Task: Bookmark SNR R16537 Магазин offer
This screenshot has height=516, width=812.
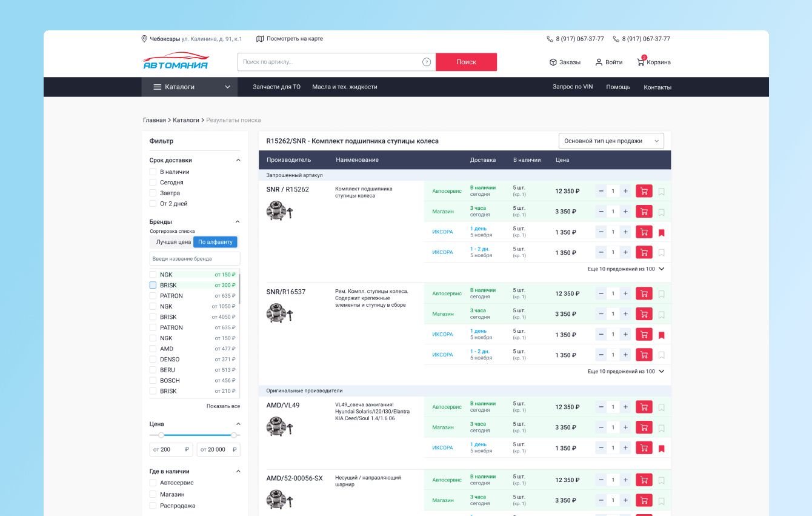Action: [662, 315]
